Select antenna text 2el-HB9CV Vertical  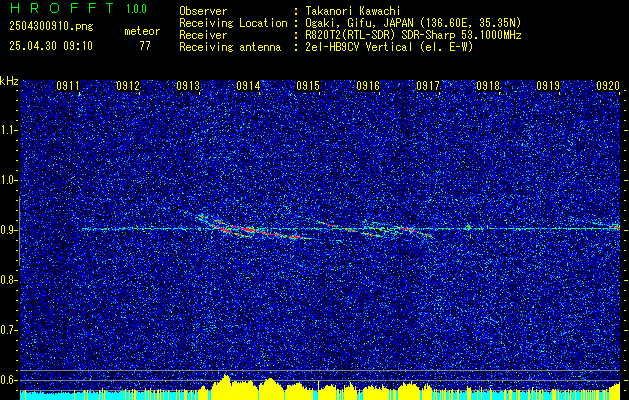(x=359, y=47)
